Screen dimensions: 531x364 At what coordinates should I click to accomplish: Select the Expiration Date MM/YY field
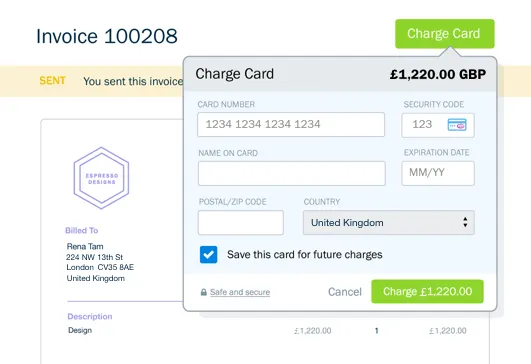pyautogui.click(x=438, y=173)
